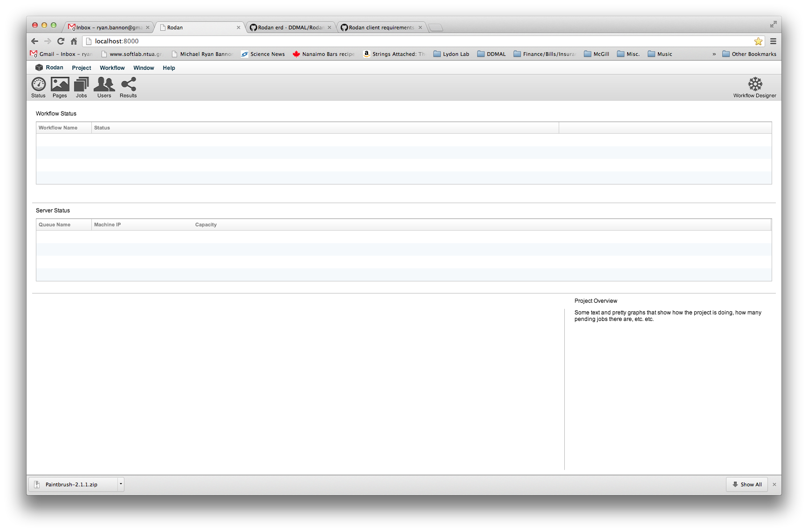Sort by Capacity column header

(x=482, y=225)
